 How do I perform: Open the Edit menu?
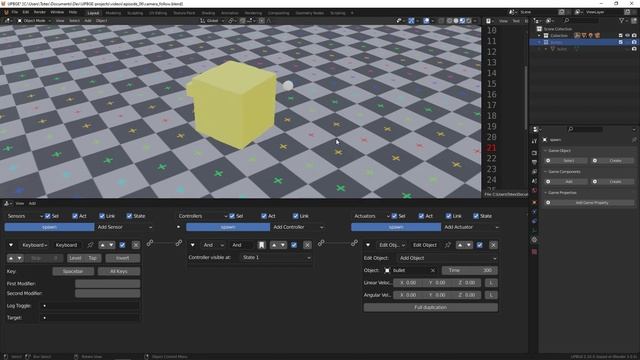(26, 12)
